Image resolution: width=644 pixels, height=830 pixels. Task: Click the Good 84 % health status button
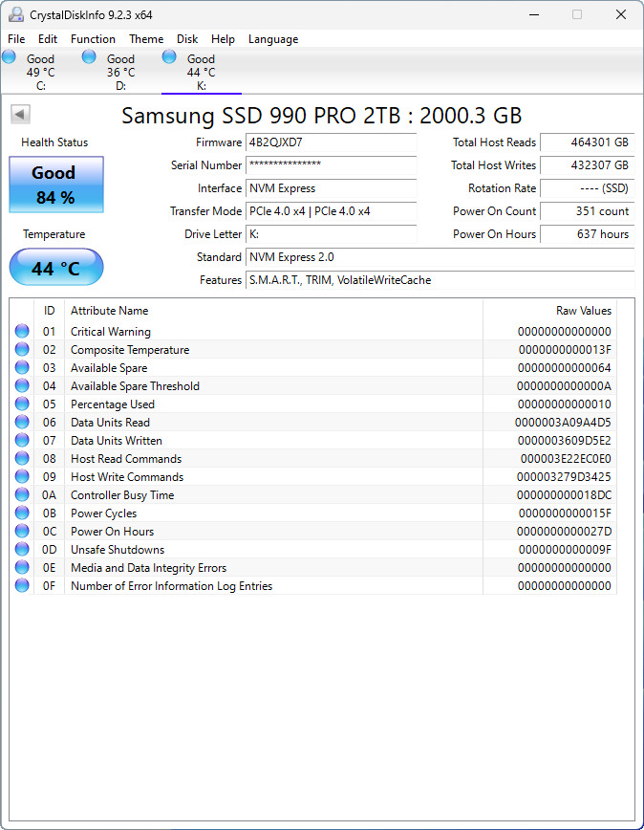pos(56,185)
